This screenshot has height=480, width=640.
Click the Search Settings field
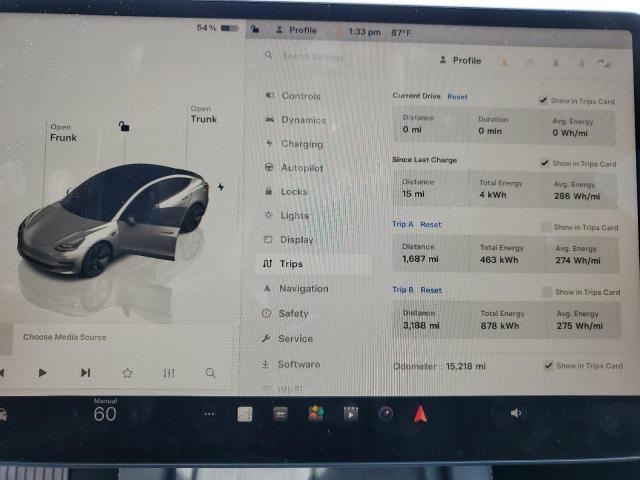click(x=313, y=57)
